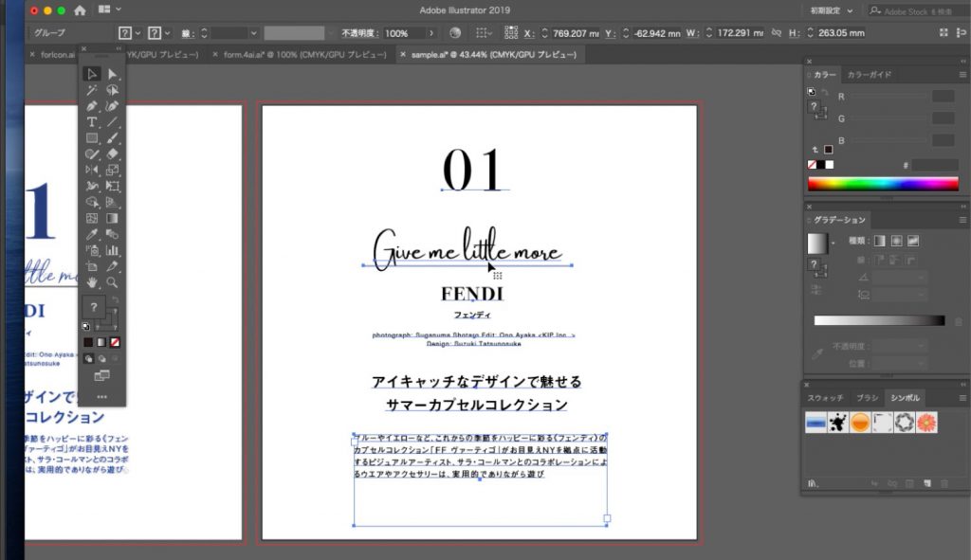Open the workspace switcher 初期設定 dropdown
This screenshot has height=560, width=971.
[x=832, y=10]
